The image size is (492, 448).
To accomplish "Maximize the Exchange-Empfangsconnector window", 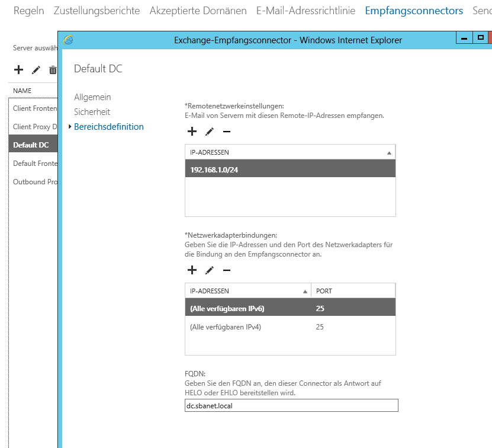I will click(x=480, y=38).
